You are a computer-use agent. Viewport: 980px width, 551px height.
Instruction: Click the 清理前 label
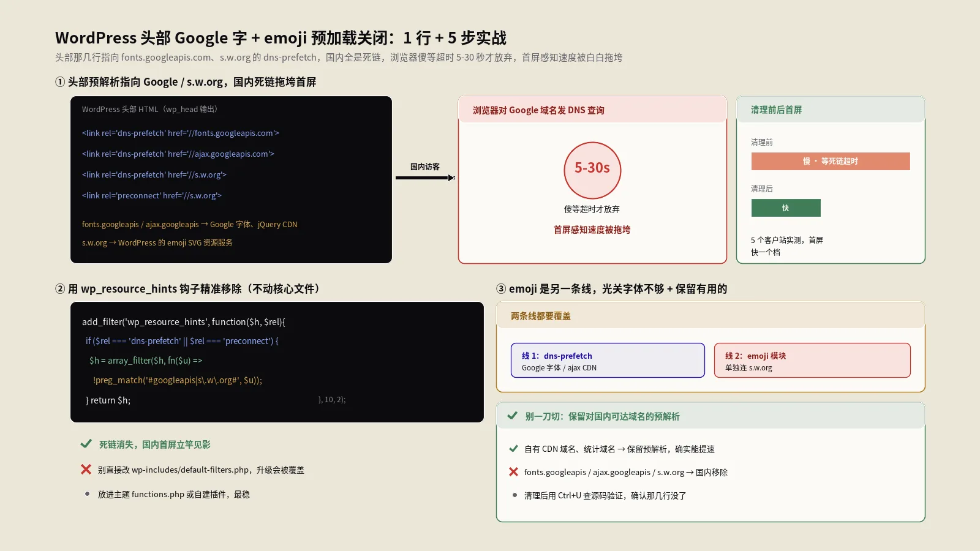[x=762, y=142]
